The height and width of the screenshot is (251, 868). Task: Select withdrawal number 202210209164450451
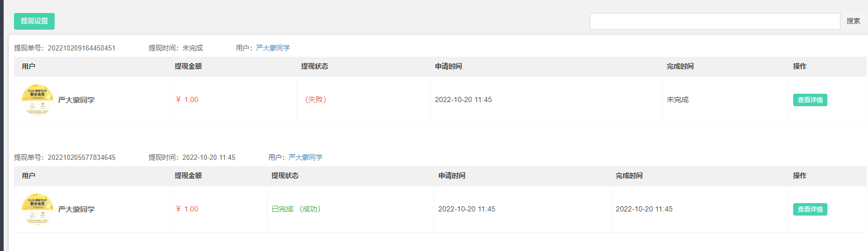point(82,48)
